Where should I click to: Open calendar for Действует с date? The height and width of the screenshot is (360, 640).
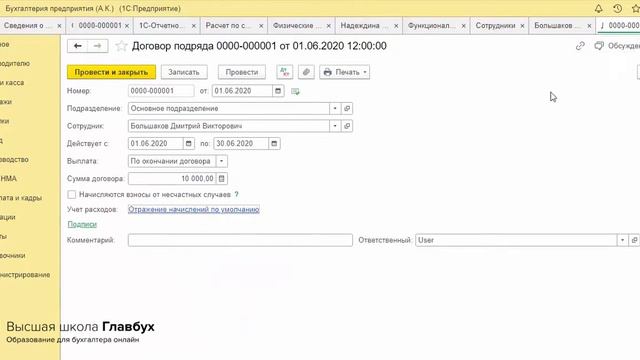point(189,144)
